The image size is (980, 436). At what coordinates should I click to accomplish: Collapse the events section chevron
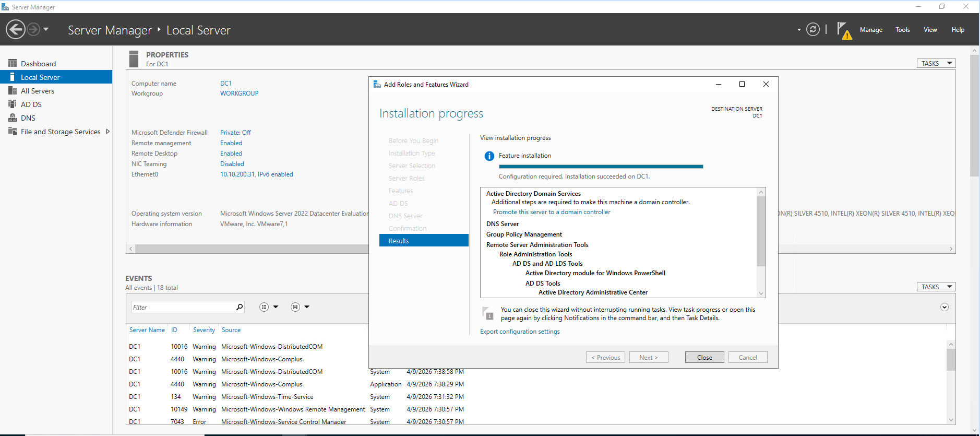click(944, 307)
